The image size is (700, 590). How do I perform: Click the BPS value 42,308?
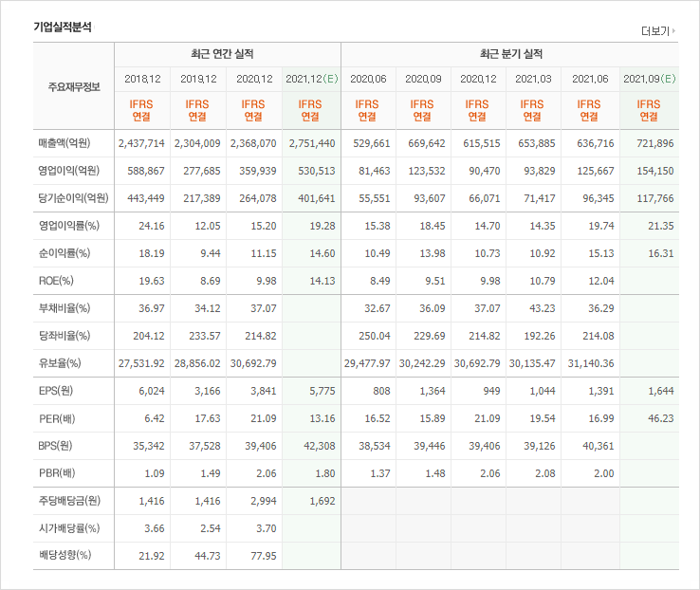320,446
